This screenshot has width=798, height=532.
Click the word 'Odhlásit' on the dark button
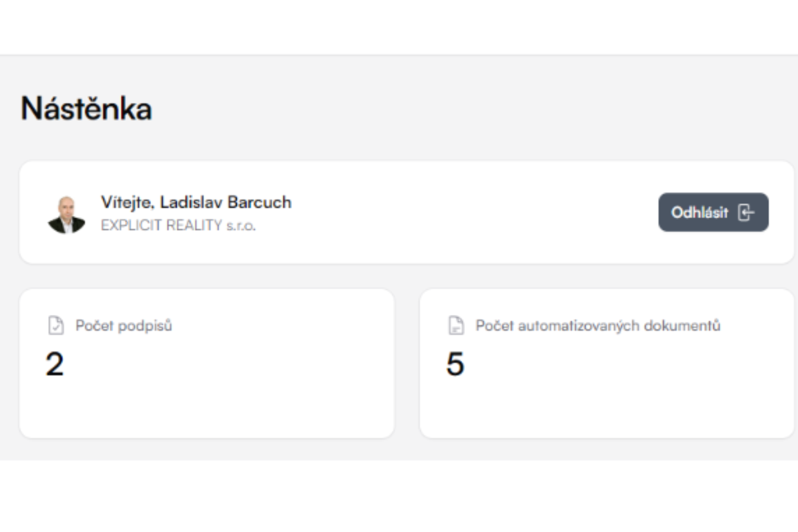click(x=700, y=213)
